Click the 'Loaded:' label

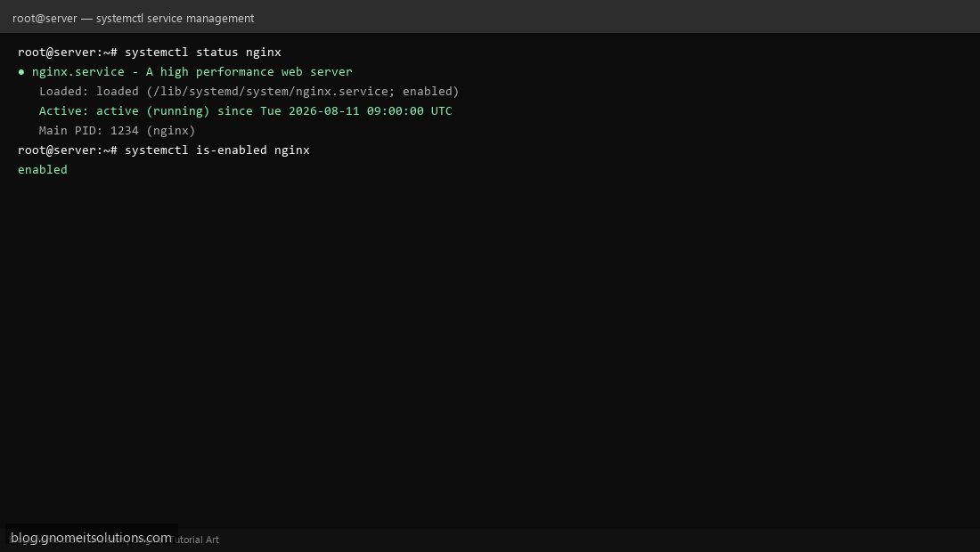pos(64,91)
